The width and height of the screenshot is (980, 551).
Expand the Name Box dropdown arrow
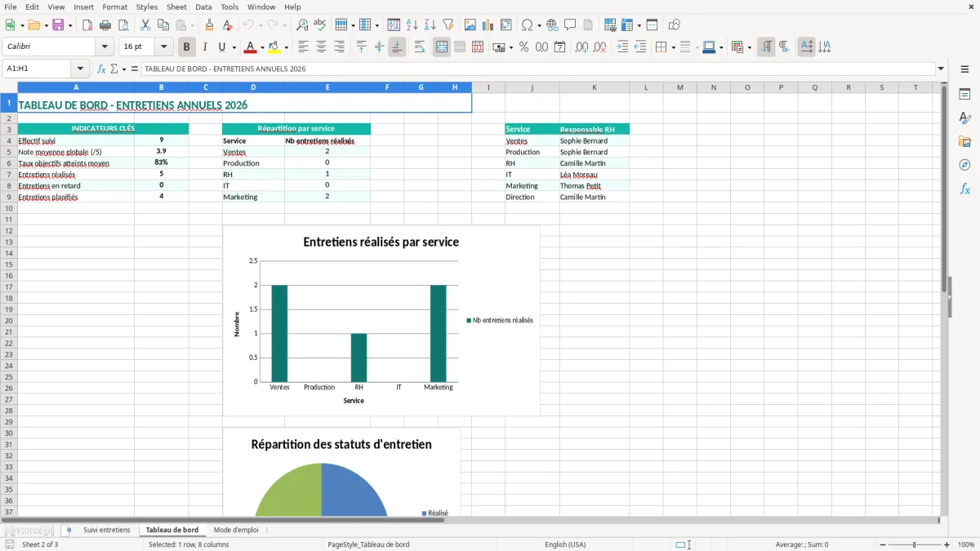click(80, 69)
